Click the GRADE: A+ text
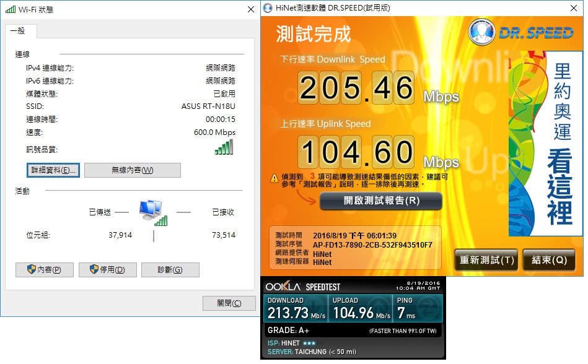Viewport: 588px width, 364px height. pos(288,331)
